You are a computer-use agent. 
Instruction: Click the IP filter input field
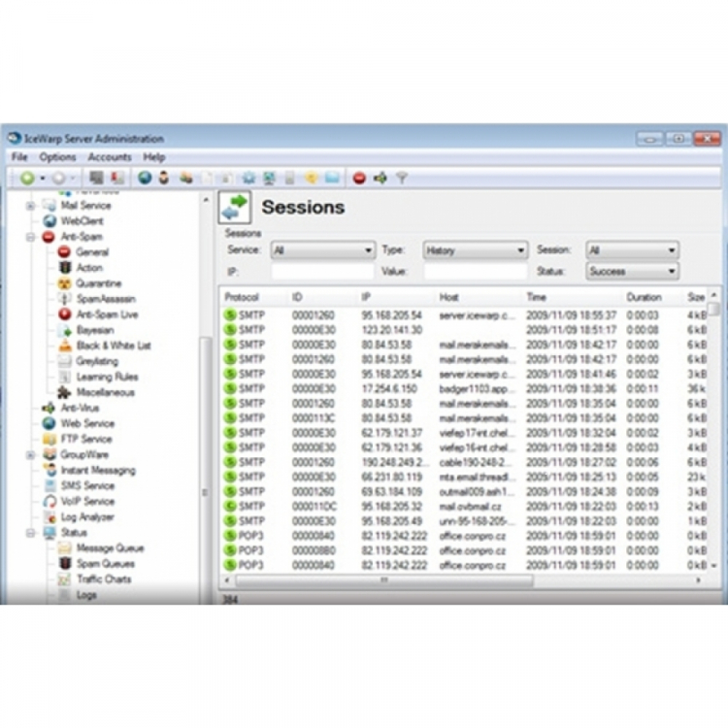[322, 271]
